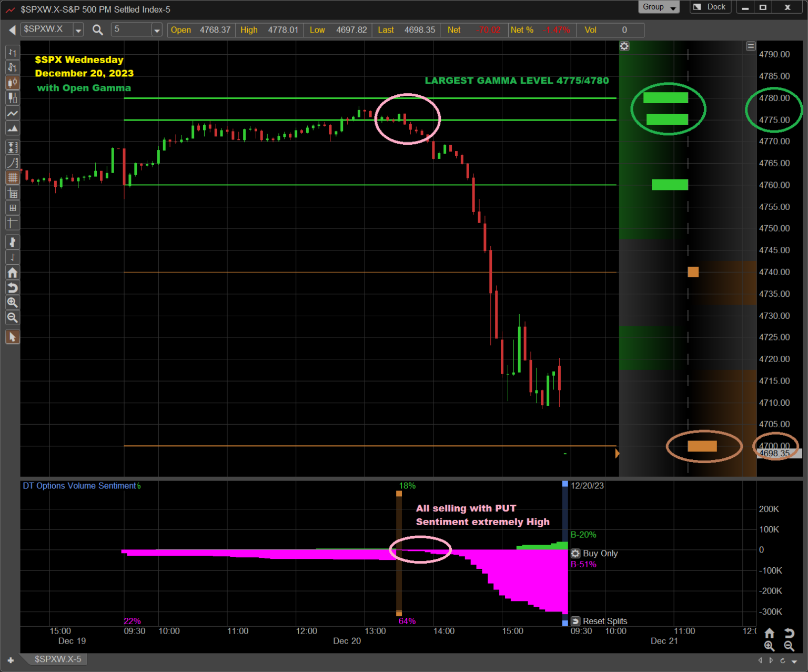
Task: Click the orange 4740 gamma level marker
Action: (x=693, y=272)
